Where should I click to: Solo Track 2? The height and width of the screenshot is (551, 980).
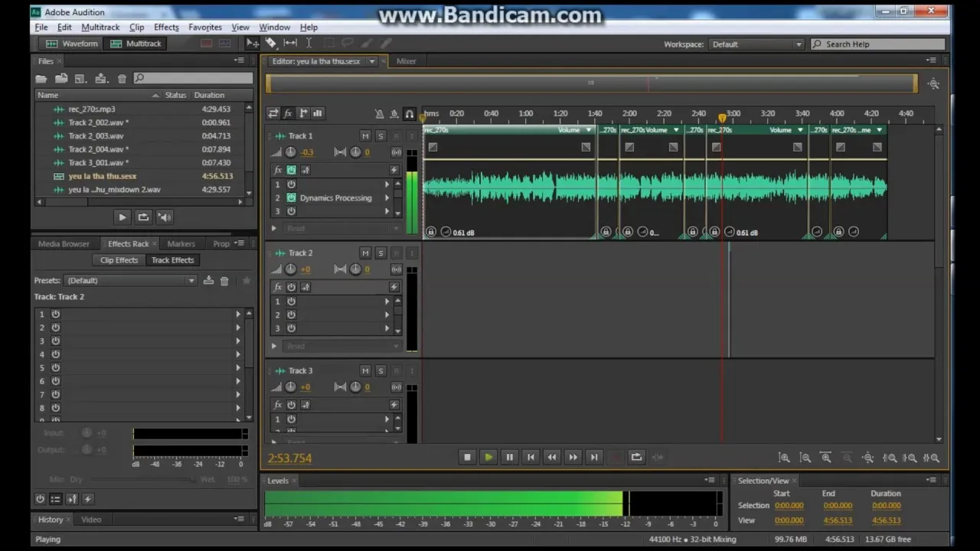381,253
